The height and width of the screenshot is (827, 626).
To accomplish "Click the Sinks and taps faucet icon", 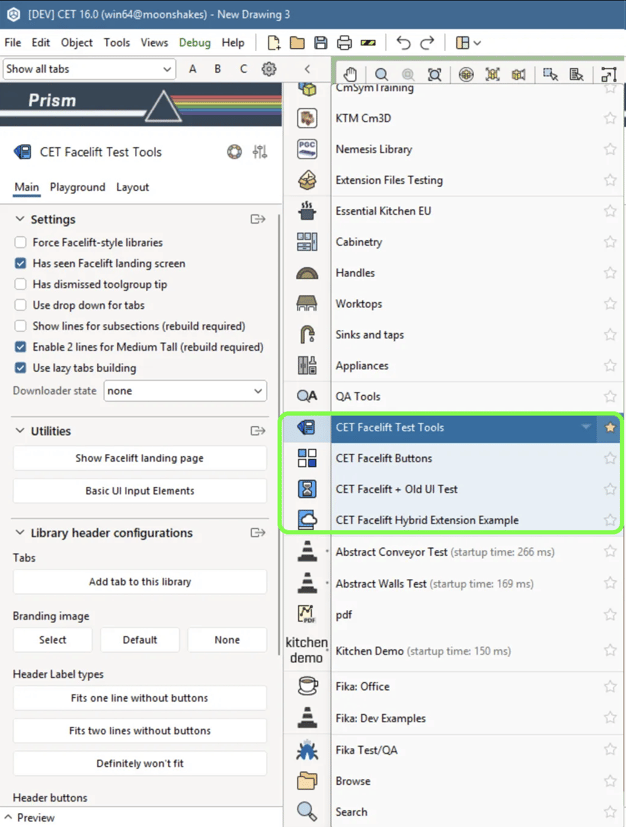I will click(x=307, y=334).
